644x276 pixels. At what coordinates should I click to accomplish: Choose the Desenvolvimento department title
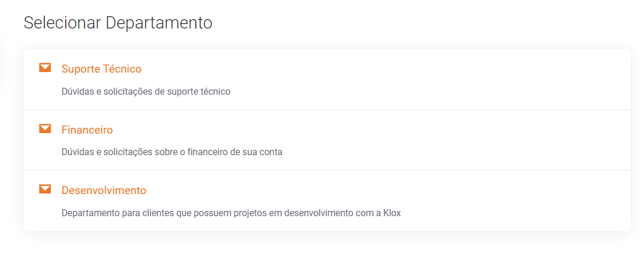pyautogui.click(x=103, y=191)
